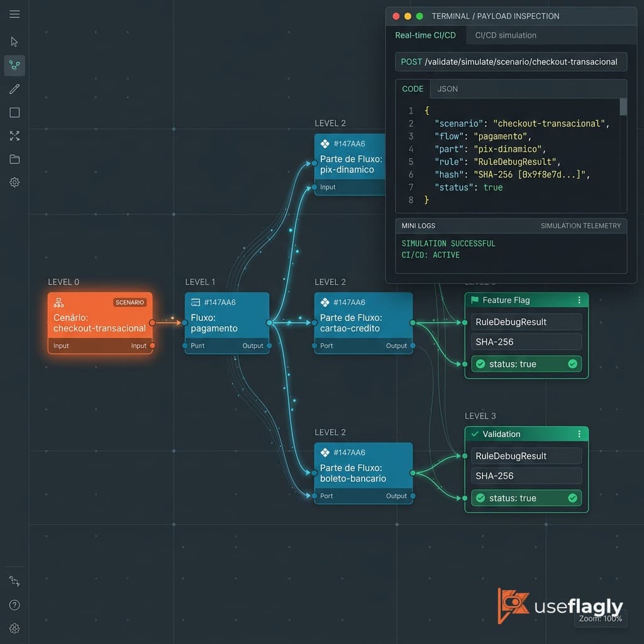The height and width of the screenshot is (644, 644).
Task: Select the pointer cursor tool
Action: tap(14, 42)
